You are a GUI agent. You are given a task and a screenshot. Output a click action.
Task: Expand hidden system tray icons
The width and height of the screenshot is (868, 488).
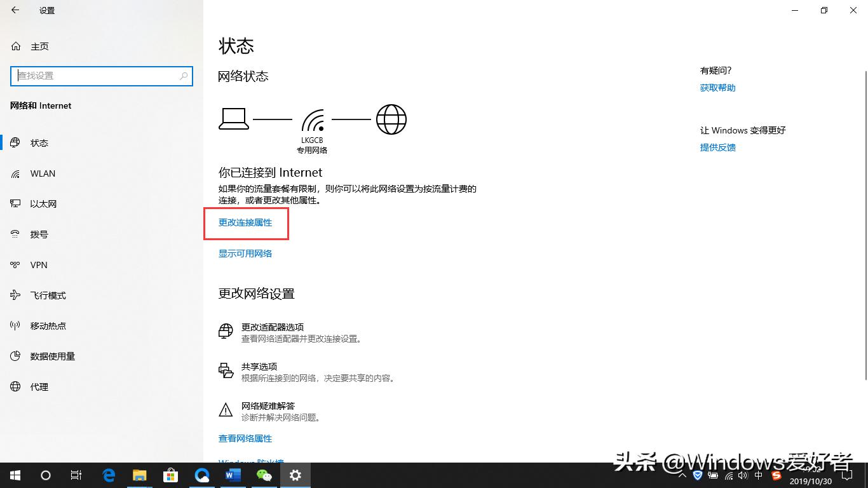click(x=681, y=475)
